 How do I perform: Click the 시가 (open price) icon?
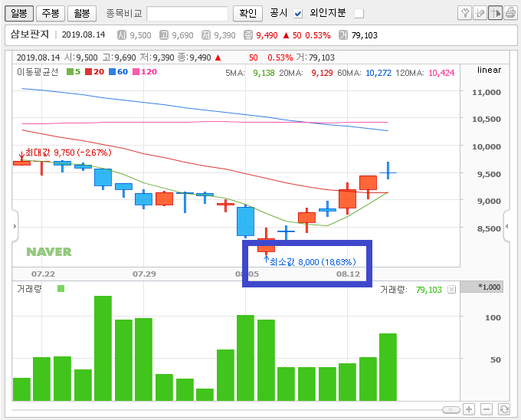(122, 35)
